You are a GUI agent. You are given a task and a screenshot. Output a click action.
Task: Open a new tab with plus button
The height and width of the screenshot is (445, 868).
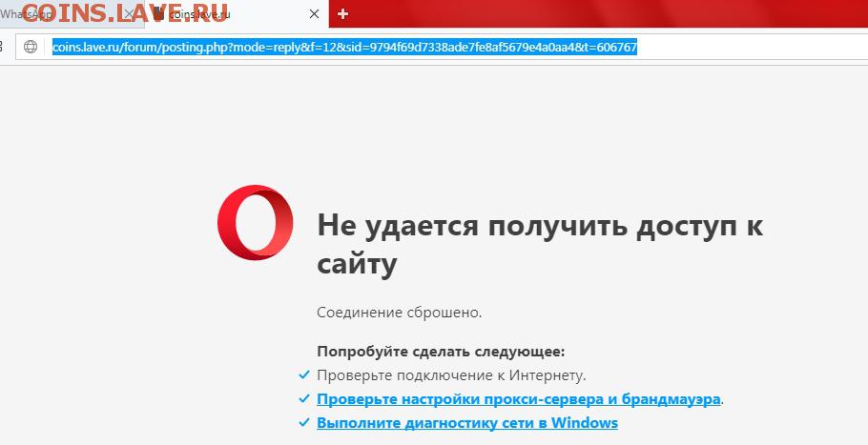[x=342, y=14]
